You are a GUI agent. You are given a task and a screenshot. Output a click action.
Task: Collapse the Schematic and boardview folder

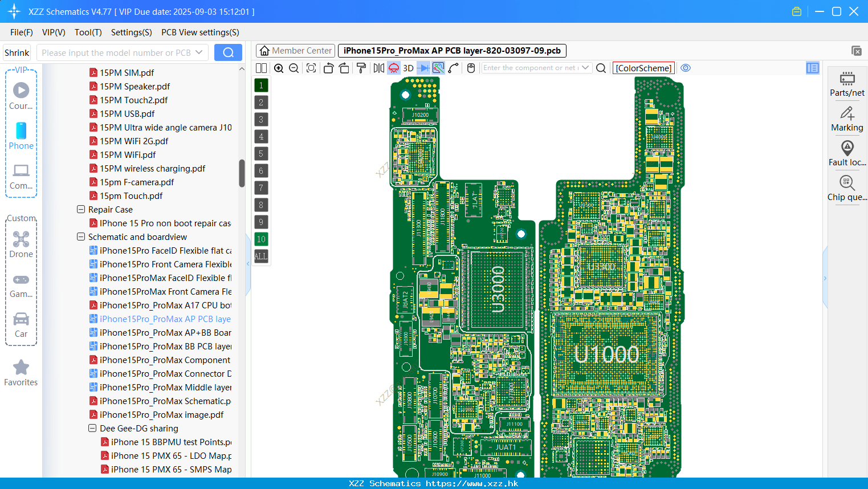81,237
